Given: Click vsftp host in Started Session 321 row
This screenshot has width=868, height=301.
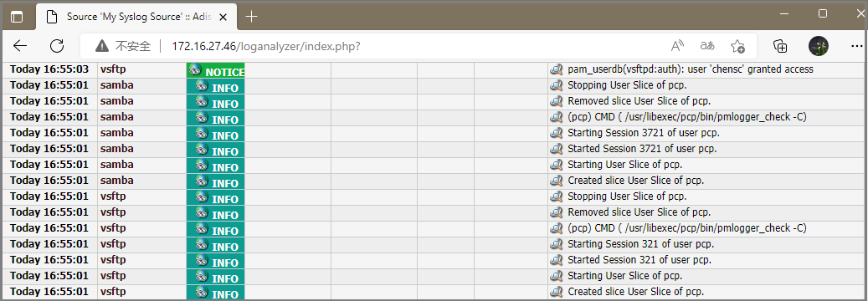Looking at the screenshot, I should 113,260.
